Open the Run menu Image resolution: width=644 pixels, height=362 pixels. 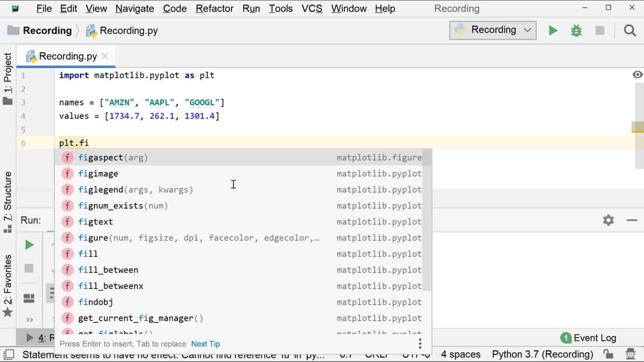click(251, 9)
